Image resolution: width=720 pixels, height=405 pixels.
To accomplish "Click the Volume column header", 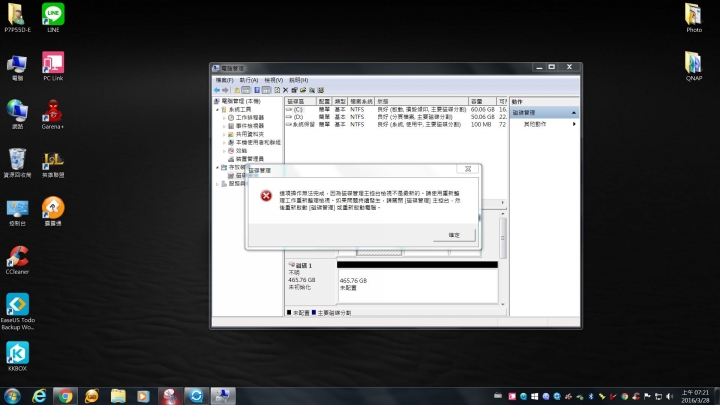I will point(300,101).
